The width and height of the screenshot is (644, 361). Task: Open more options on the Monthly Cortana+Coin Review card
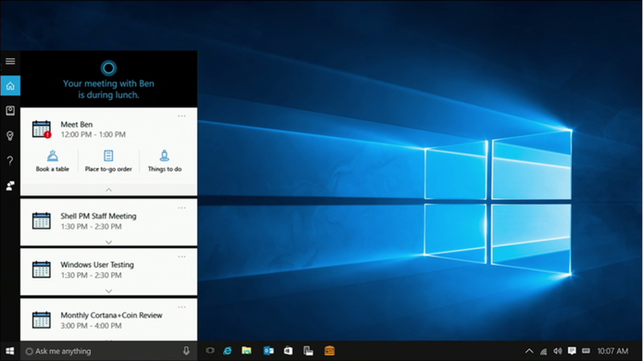pos(182,307)
